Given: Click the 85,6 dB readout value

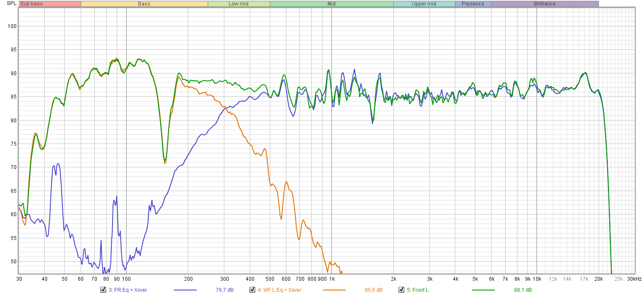Looking at the screenshot, I should 374,290.
